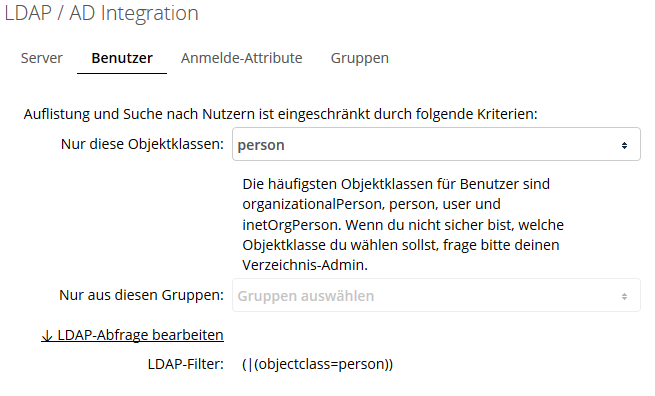Image resolution: width=655 pixels, height=396 pixels.
Task: Go to the Gruppen tab
Action: pos(360,58)
